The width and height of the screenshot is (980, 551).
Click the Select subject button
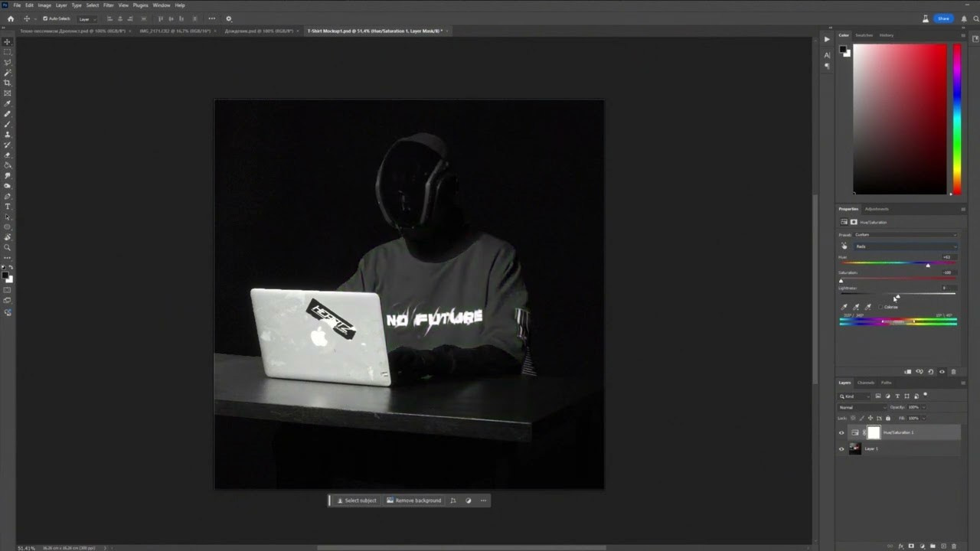coord(357,500)
